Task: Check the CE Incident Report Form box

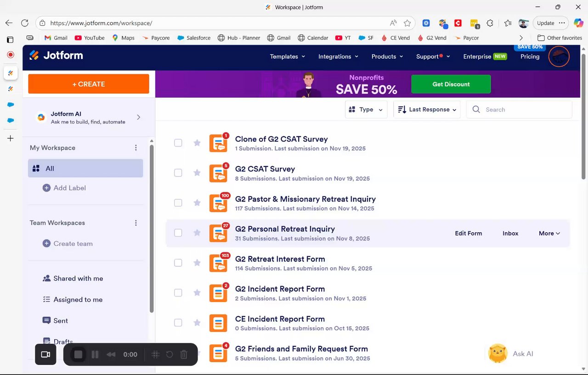Action: click(x=178, y=323)
